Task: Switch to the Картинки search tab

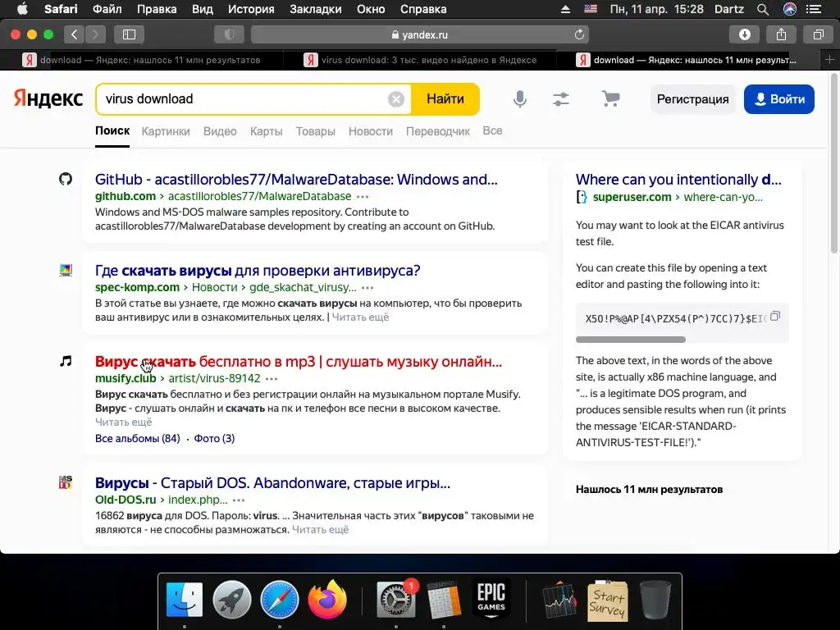Action: [166, 131]
